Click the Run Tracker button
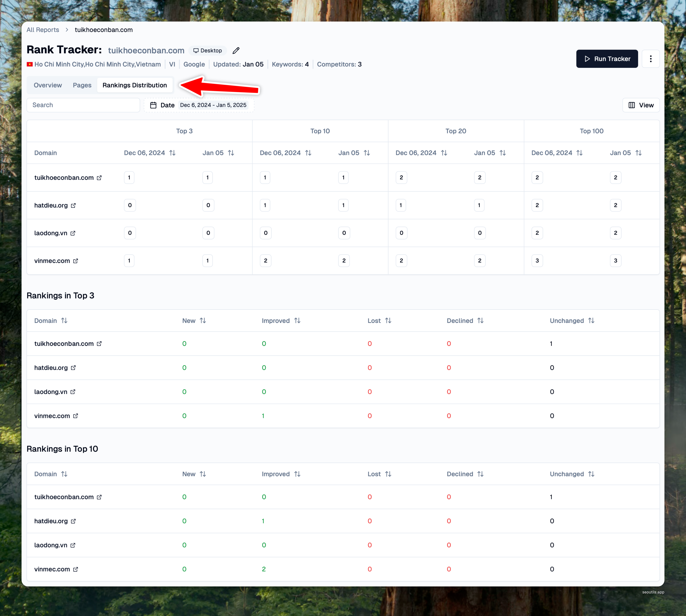The height and width of the screenshot is (616, 686). point(607,59)
